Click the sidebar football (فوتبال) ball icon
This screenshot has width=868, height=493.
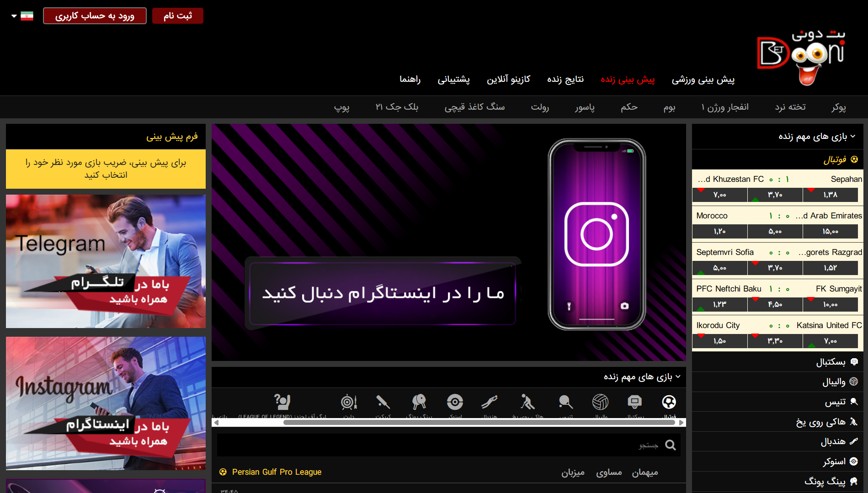(854, 159)
